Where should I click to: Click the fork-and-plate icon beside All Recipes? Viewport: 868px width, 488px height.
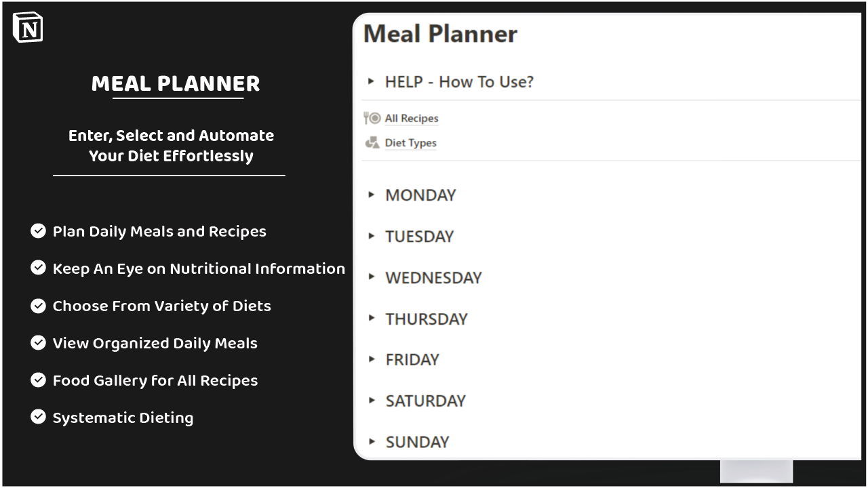[x=371, y=117]
